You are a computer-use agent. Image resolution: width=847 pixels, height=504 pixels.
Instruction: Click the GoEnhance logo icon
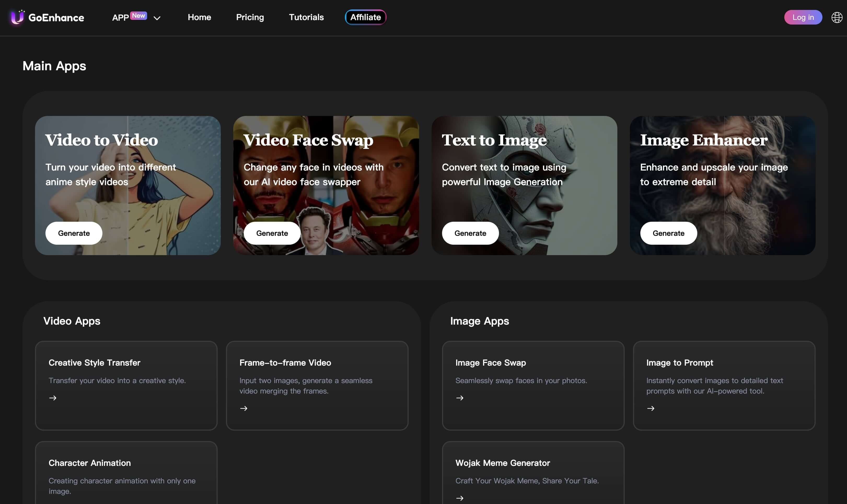click(16, 17)
